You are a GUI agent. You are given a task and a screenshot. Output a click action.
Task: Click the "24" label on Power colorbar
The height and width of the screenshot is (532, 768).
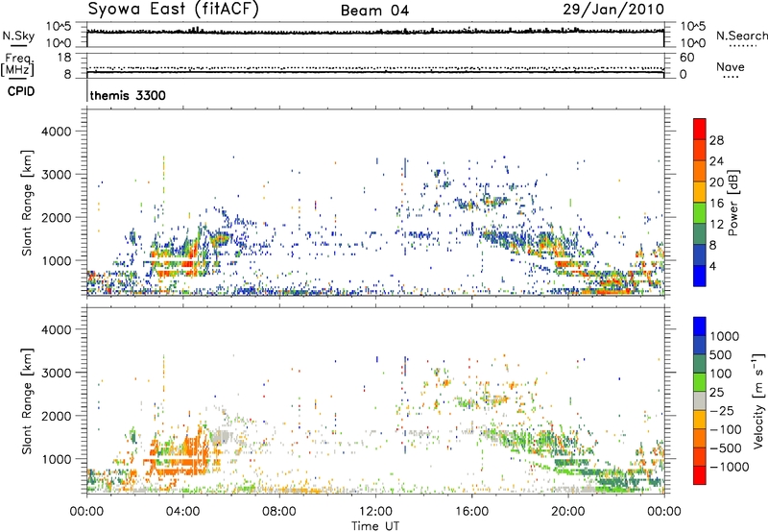point(716,161)
